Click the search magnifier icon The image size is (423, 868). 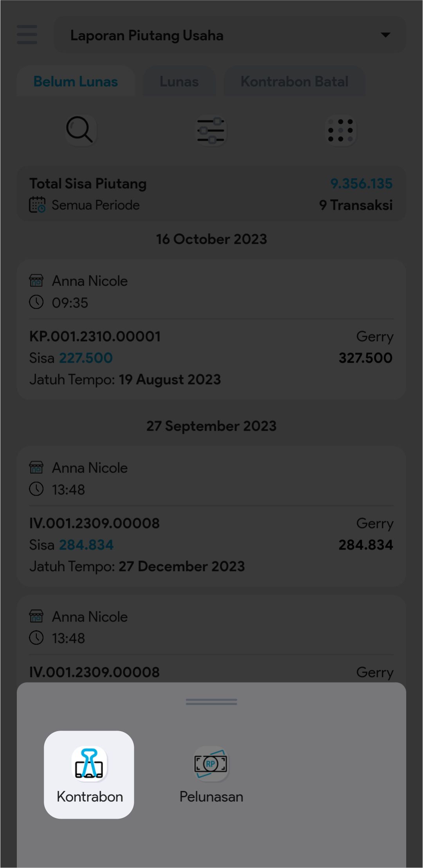(x=80, y=129)
